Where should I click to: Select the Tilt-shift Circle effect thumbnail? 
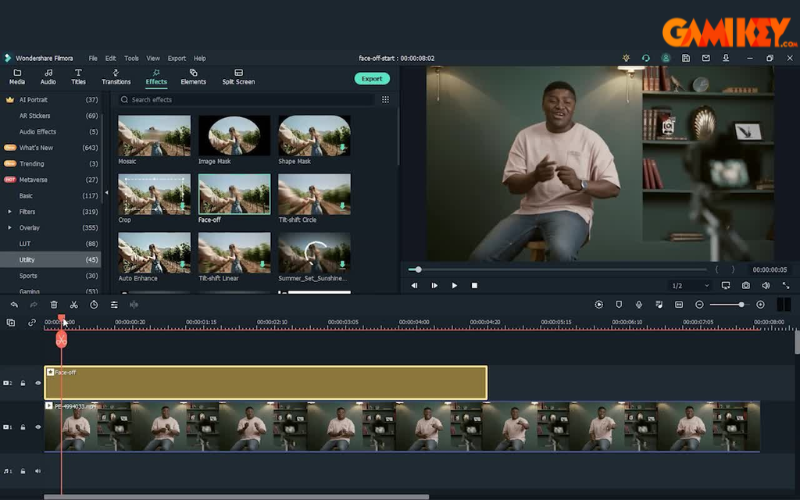coord(314,194)
